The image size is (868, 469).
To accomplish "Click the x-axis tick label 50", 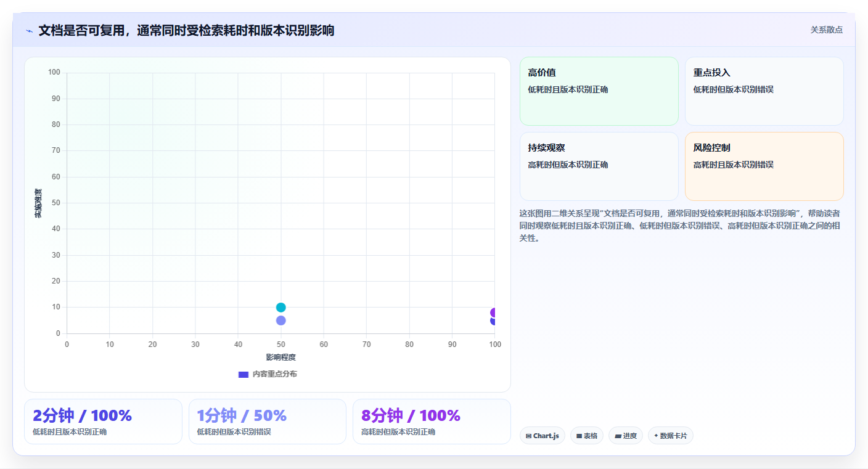I will click(x=281, y=344).
